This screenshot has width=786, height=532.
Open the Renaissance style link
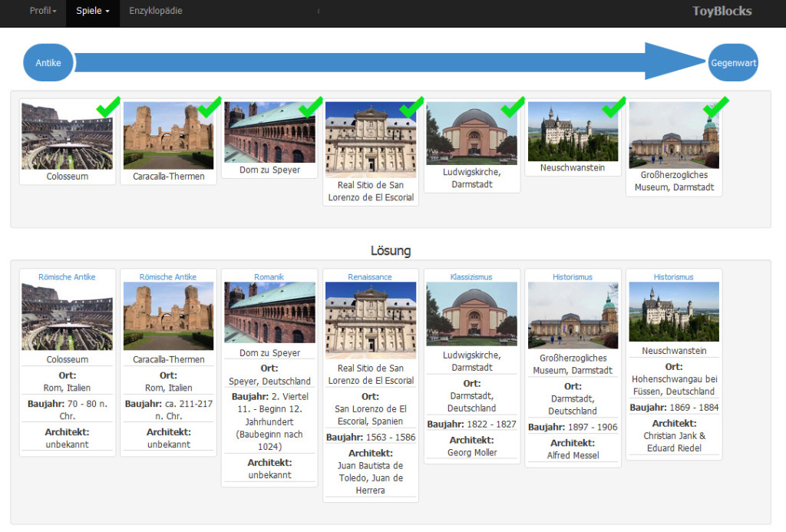tap(370, 277)
